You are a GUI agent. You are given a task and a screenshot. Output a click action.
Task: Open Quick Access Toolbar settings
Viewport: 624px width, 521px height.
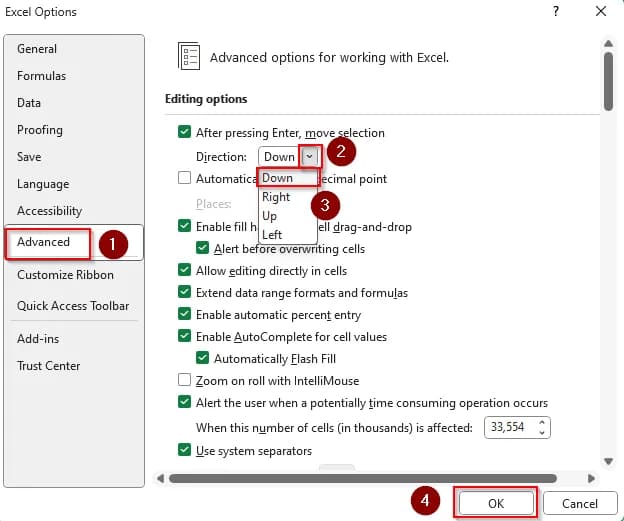[x=73, y=306]
